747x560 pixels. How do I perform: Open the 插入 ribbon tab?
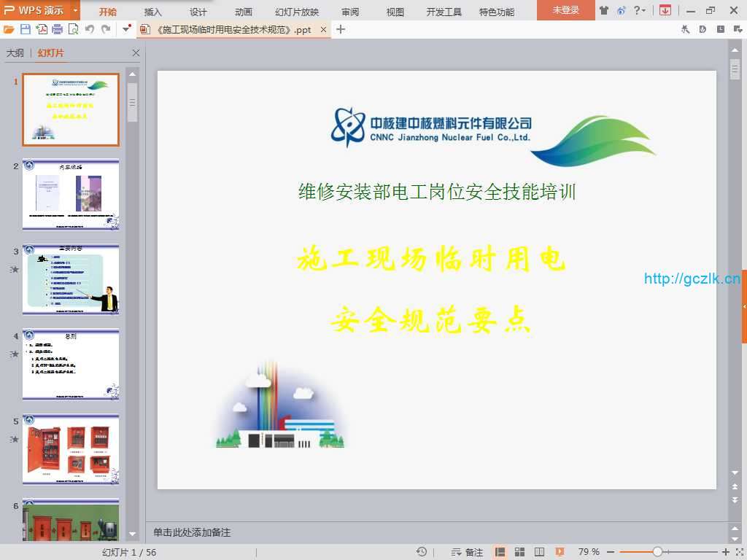click(153, 12)
